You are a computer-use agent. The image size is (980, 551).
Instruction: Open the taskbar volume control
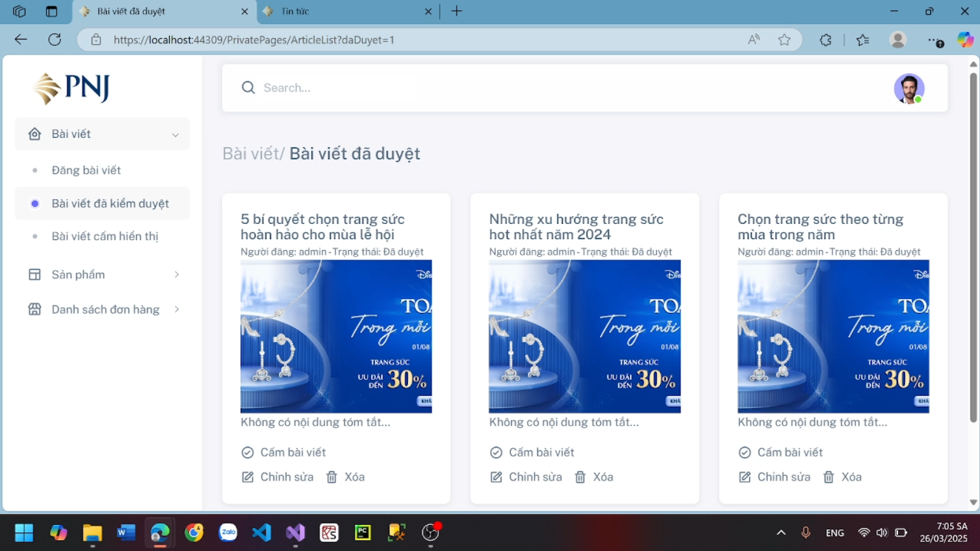pos(881,533)
